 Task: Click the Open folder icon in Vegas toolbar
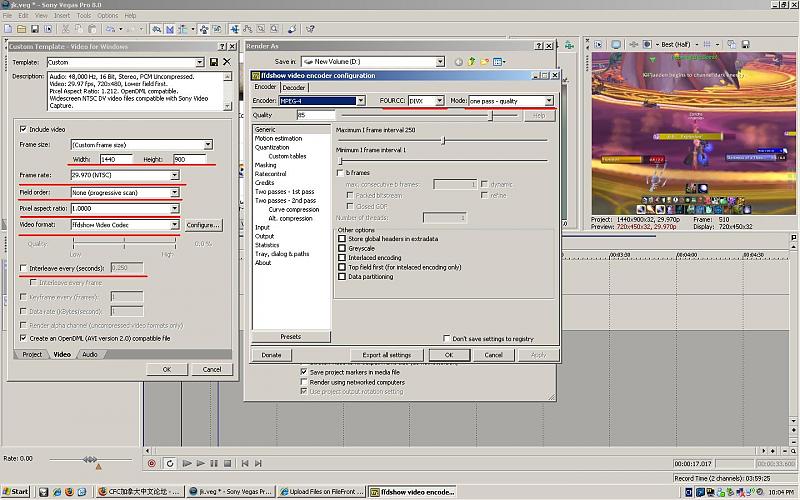[x=21, y=30]
